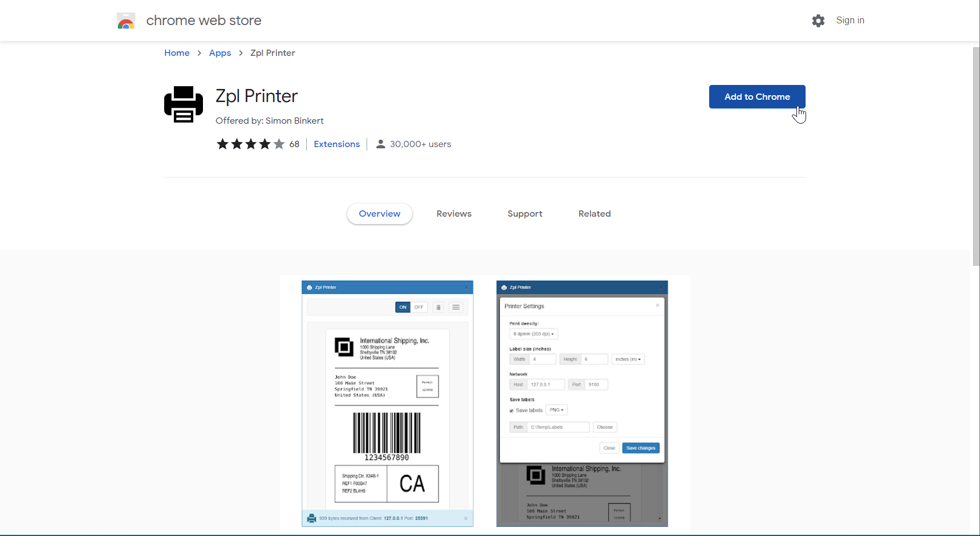Click the chrome web store title
Viewport: 980px width, 536px height.
point(204,21)
